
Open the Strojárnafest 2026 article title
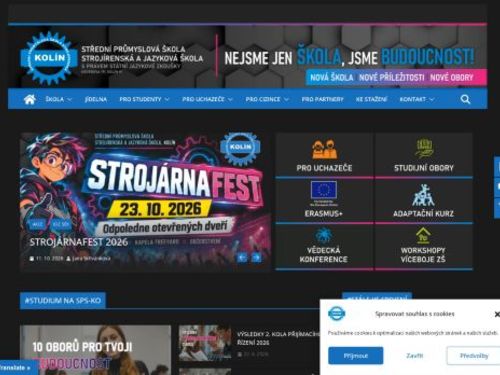click(x=79, y=242)
